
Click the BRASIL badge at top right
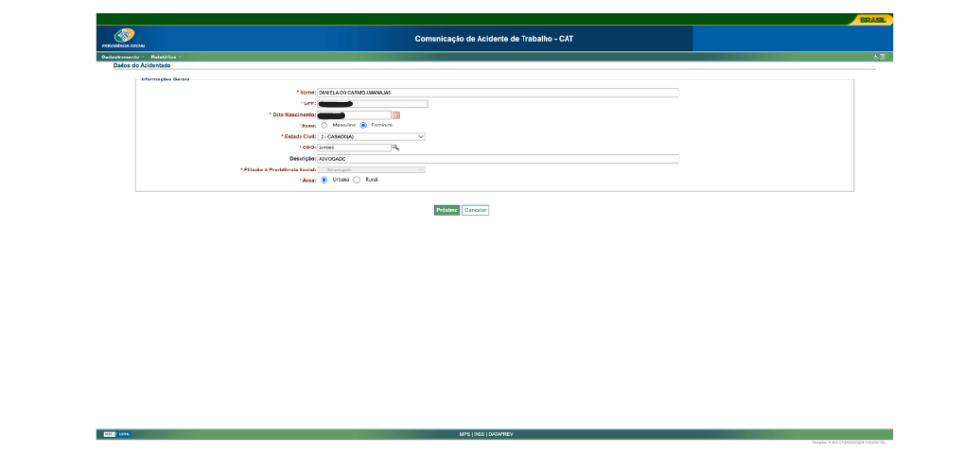[873, 20]
